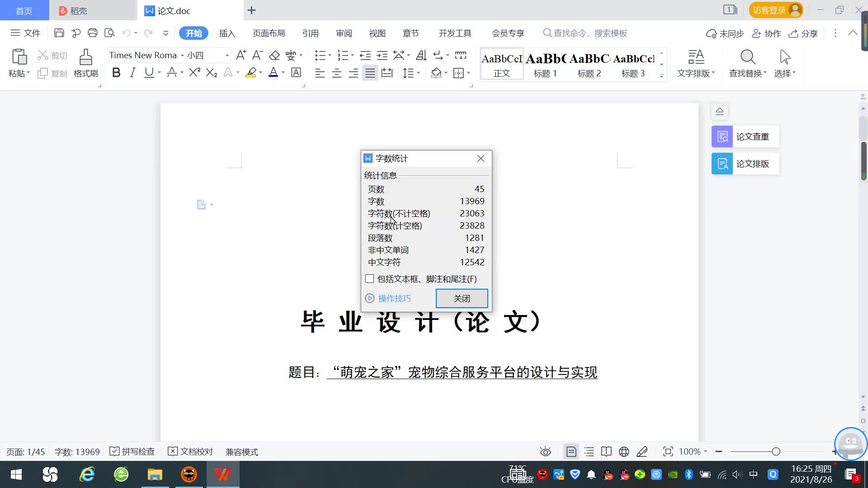Apply italic formatting

[x=132, y=73]
